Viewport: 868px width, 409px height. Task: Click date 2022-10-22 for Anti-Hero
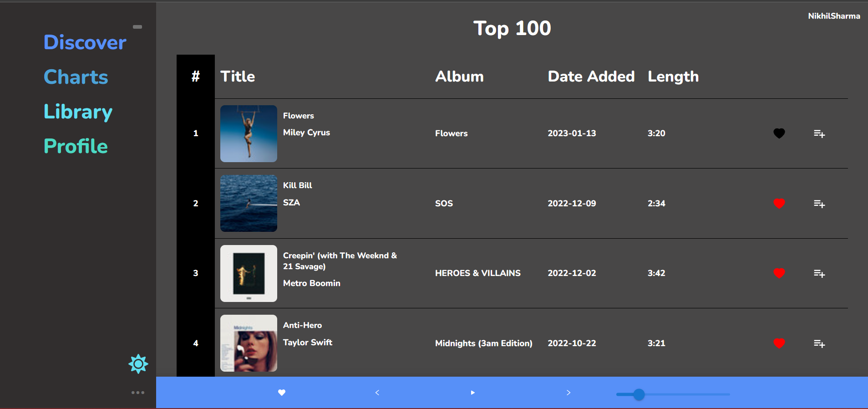pyautogui.click(x=572, y=343)
